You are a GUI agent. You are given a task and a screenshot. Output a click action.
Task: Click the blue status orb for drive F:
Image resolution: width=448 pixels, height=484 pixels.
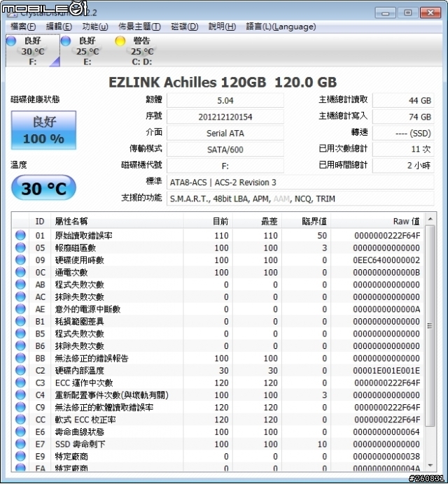pyautogui.click(x=12, y=41)
